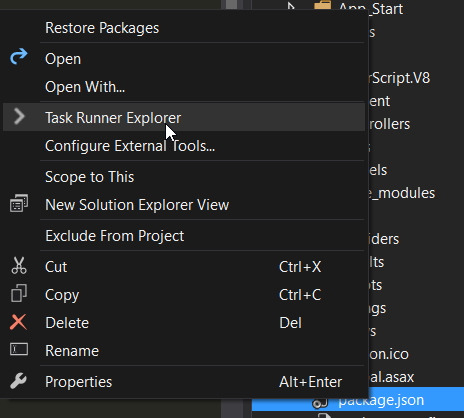Choose Open With... menu entry
Viewport: 464px width, 418px height.
point(183,87)
